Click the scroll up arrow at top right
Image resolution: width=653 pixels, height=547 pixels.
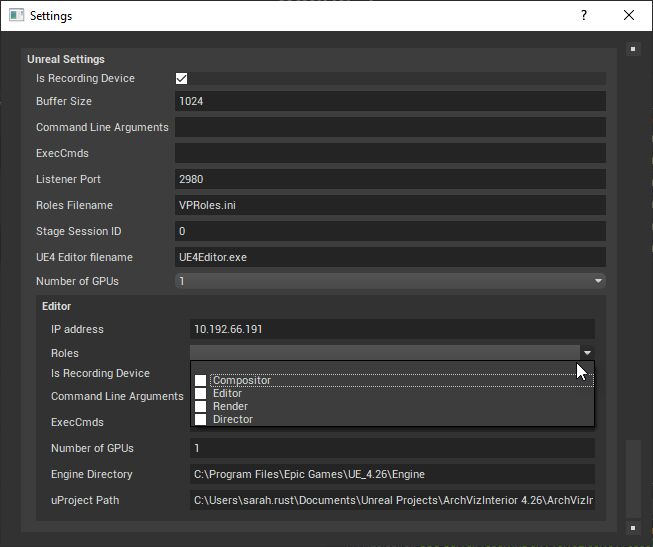click(632, 48)
